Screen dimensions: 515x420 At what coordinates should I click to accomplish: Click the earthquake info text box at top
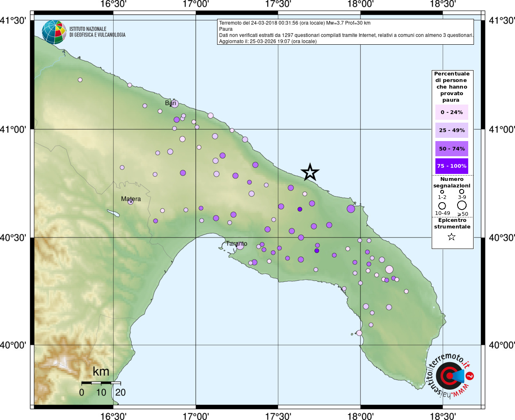pos(345,32)
